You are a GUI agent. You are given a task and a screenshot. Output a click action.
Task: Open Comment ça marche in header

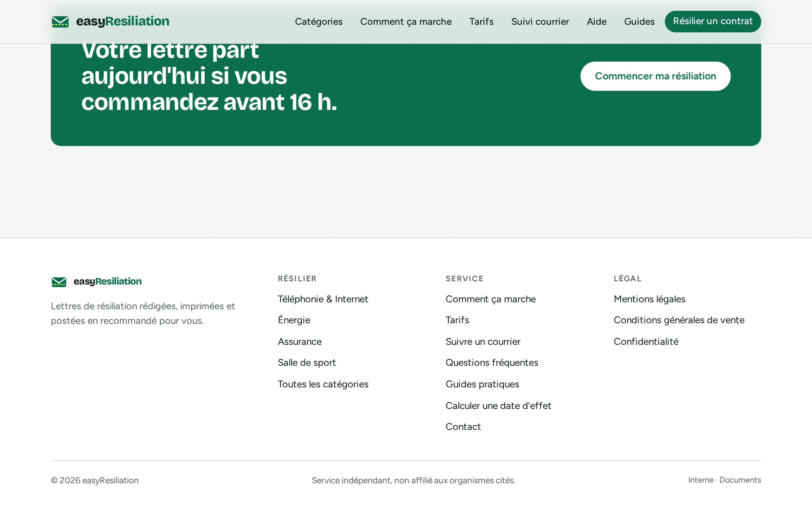click(x=406, y=22)
